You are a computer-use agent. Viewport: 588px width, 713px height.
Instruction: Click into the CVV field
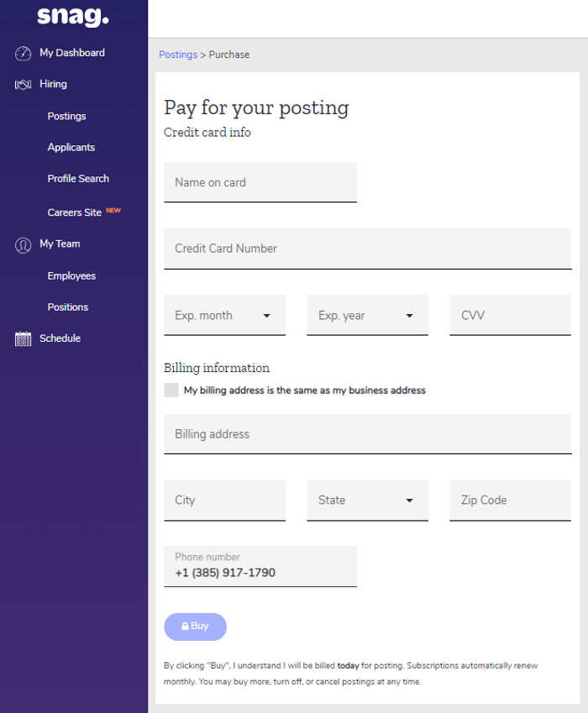tap(510, 316)
